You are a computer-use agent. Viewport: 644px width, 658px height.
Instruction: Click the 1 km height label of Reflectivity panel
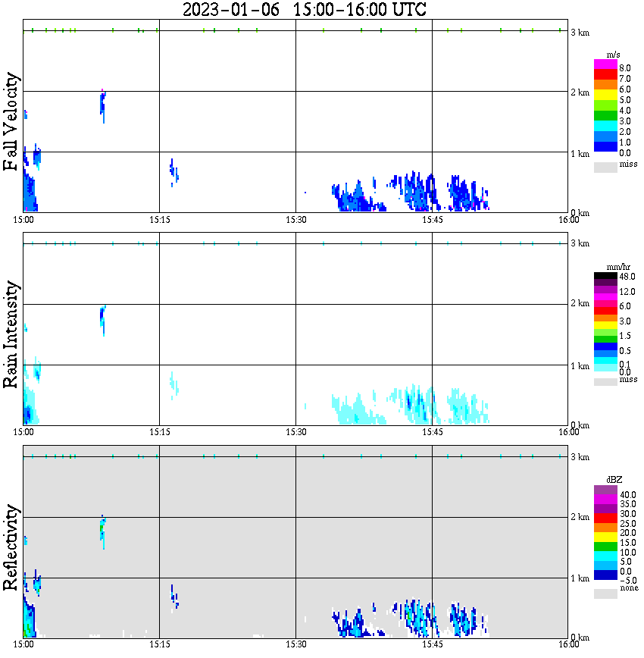pos(580,578)
